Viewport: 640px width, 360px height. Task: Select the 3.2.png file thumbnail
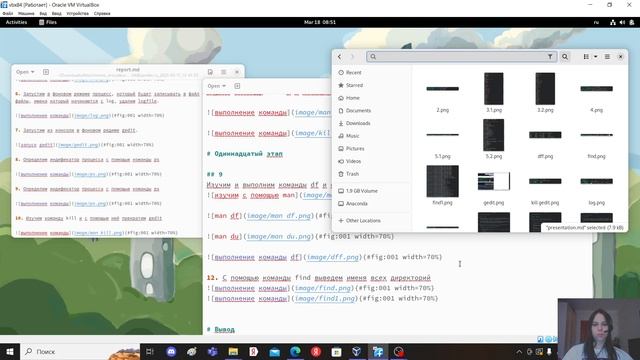(x=545, y=89)
